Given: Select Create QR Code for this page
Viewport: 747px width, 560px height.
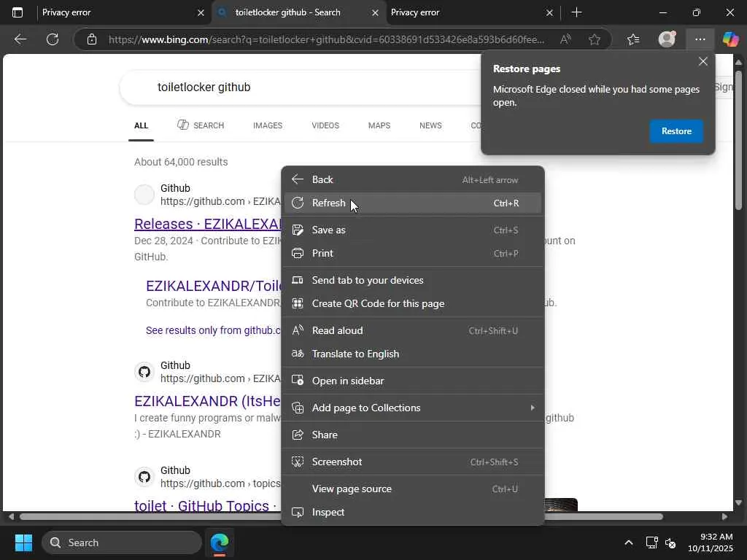Looking at the screenshot, I should coord(413,304).
